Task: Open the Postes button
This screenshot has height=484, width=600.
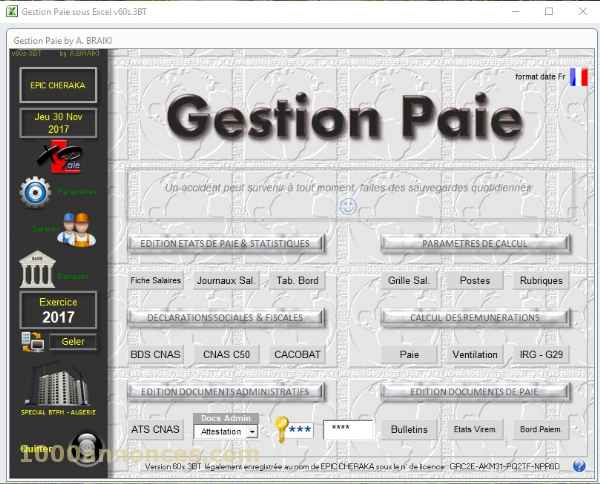Action: [475, 280]
